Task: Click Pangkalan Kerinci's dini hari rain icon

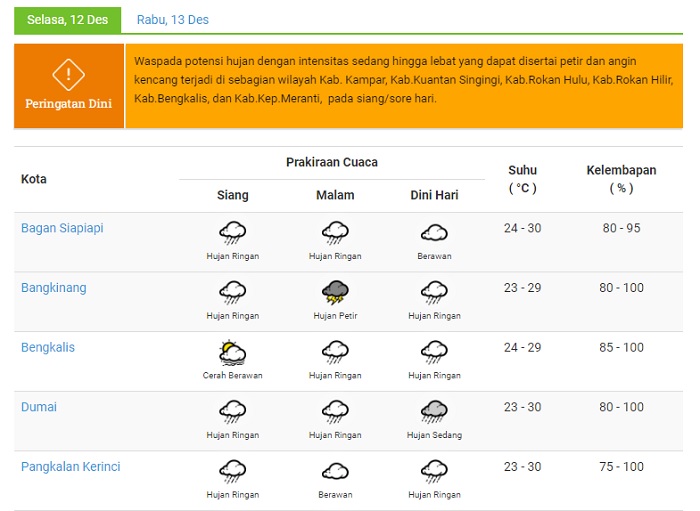Action: [x=434, y=471]
